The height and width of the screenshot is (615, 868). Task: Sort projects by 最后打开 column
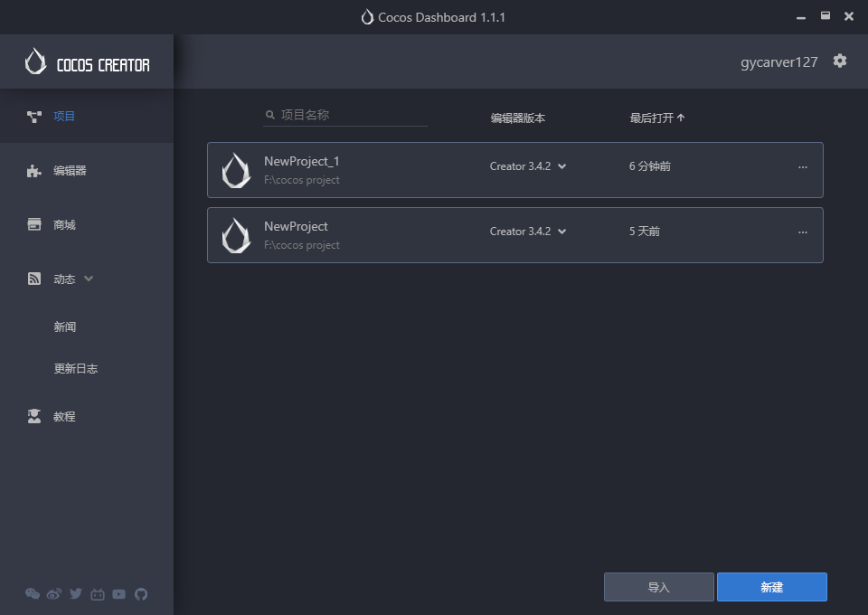(657, 118)
